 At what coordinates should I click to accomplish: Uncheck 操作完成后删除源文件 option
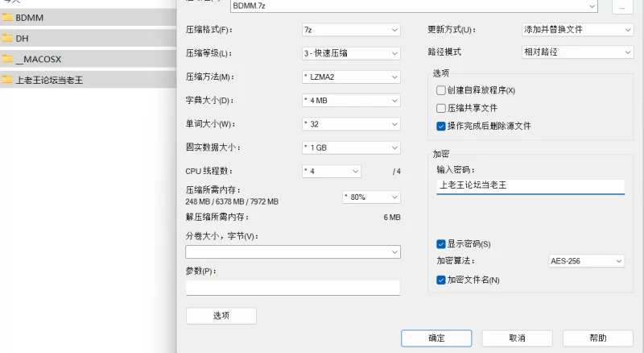440,126
